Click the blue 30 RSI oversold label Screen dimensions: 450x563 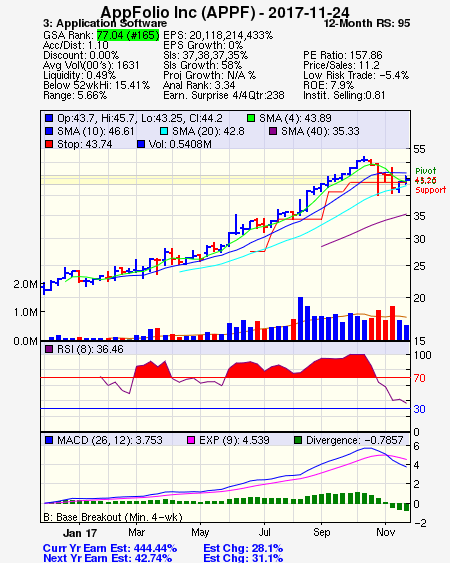(419, 409)
